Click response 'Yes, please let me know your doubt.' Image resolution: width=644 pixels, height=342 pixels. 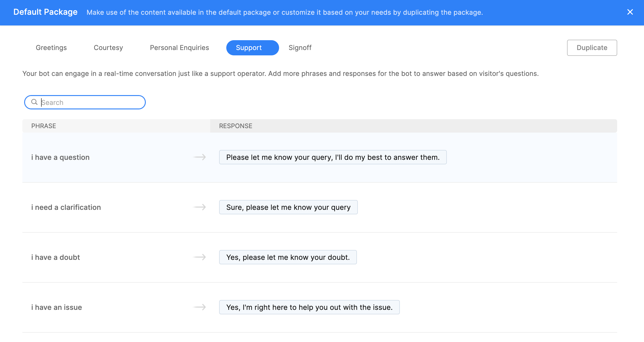coord(288,257)
